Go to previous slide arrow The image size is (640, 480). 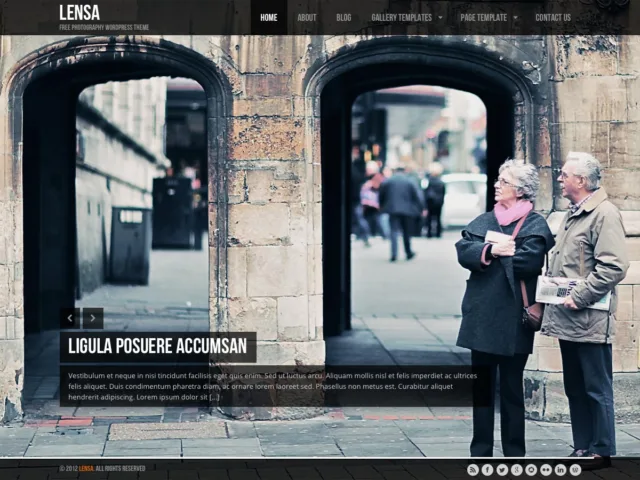[x=70, y=318]
